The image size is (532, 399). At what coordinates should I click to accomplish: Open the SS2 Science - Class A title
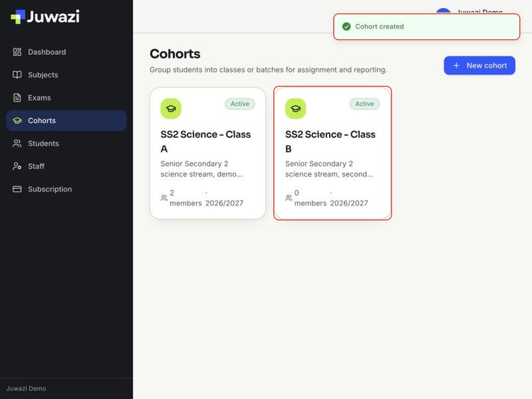[205, 141]
